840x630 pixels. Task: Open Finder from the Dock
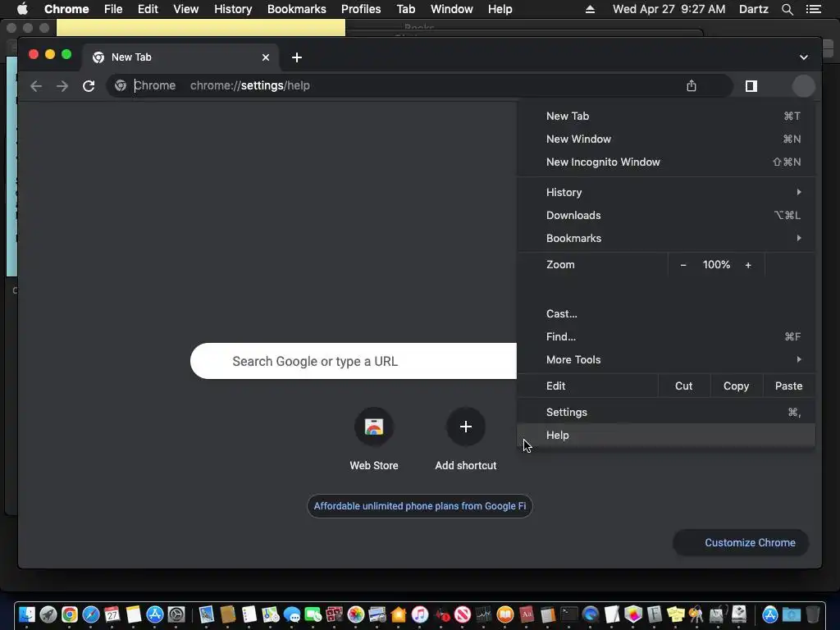pos(26,614)
